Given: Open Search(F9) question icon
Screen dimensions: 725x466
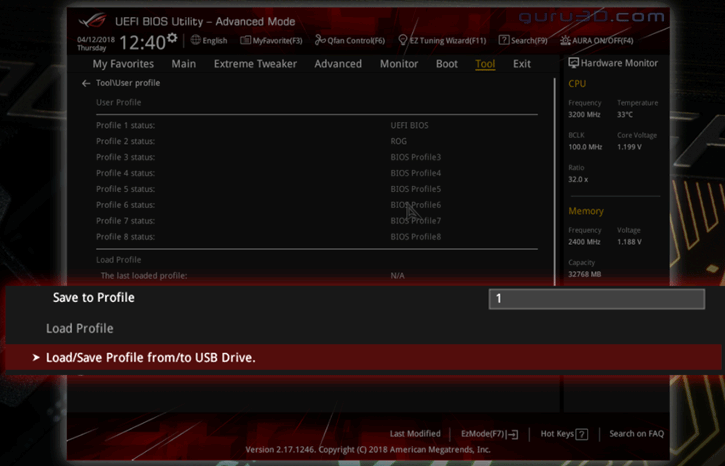Looking at the screenshot, I should (x=504, y=40).
